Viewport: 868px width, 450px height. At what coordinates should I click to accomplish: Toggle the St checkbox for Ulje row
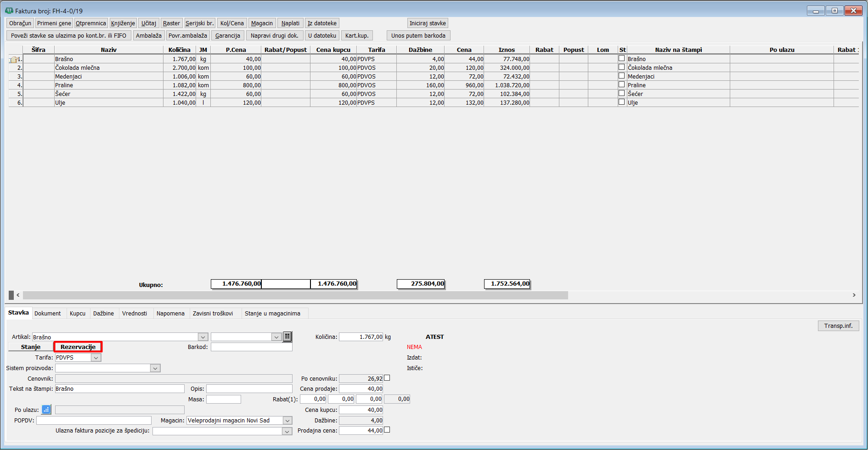click(x=621, y=102)
